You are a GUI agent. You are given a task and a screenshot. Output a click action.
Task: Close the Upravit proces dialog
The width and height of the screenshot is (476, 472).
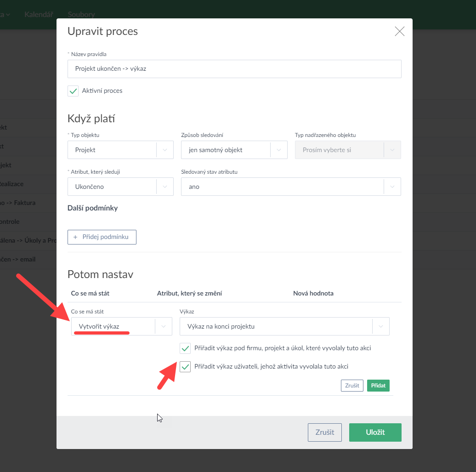[x=399, y=31]
